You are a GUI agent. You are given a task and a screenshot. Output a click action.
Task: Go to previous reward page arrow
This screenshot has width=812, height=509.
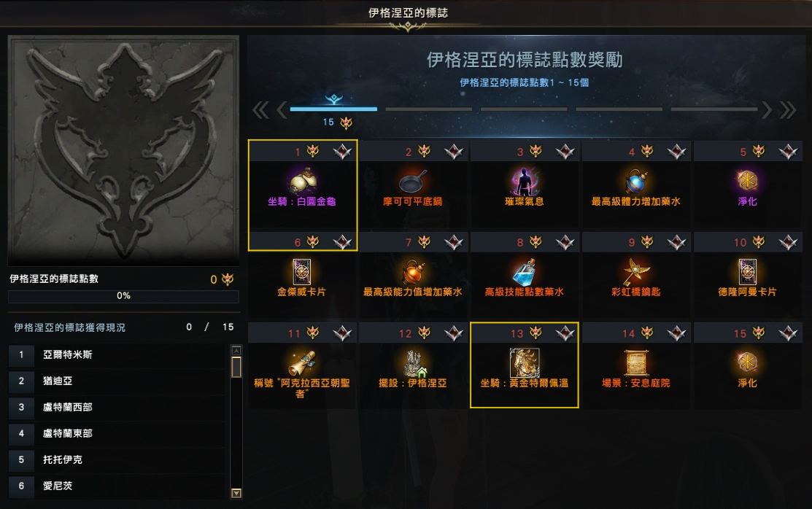282,110
